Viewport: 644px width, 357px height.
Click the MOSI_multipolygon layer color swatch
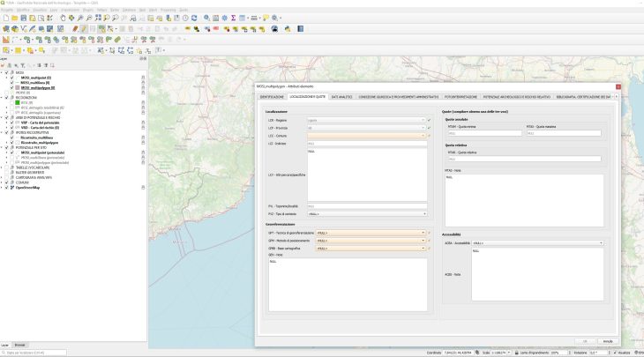point(16,87)
